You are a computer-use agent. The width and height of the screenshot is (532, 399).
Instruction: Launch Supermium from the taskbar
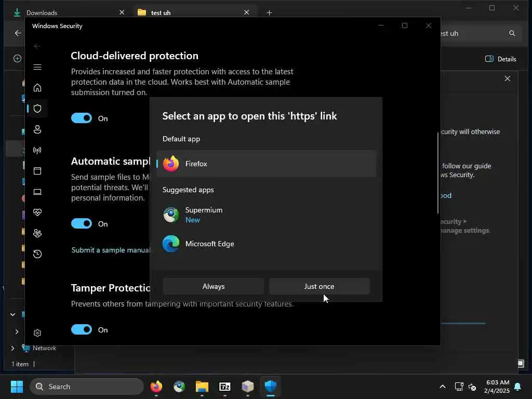[179, 387]
